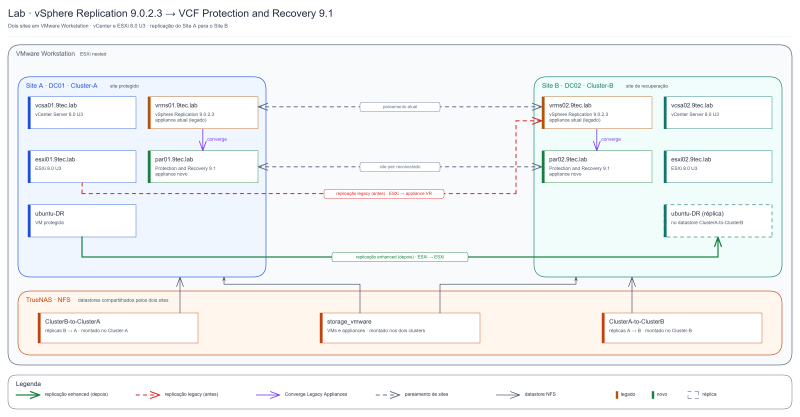Click the 'ESXi nested' caption
Image resolution: width=800 pixels, height=417 pixels.
pyautogui.click(x=93, y=54)
